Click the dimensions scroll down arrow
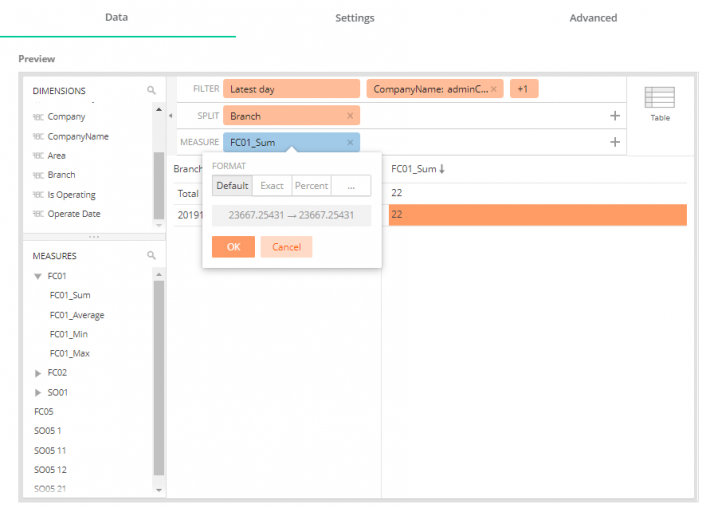This screenshot has height=508, width=710. 158,225
